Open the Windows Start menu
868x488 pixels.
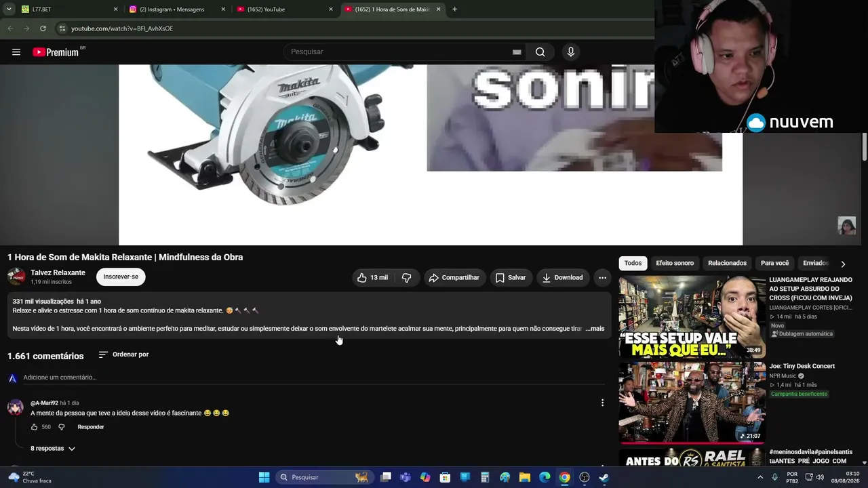tap(264, 477)
